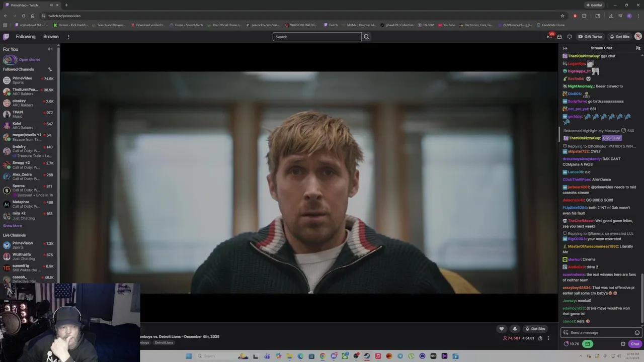Open stream options three-dot menu
The width and height of the screenshot is (644, 362).
coord(548,338)
